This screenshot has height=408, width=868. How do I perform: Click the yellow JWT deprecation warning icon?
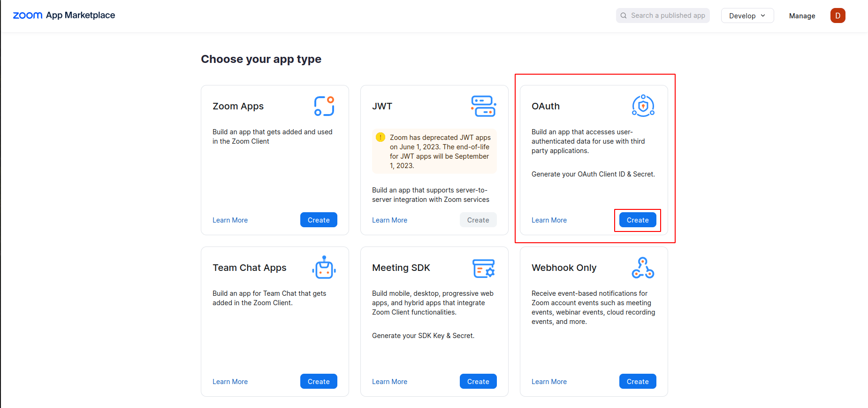pyautogui.click(x=381, y=137)
